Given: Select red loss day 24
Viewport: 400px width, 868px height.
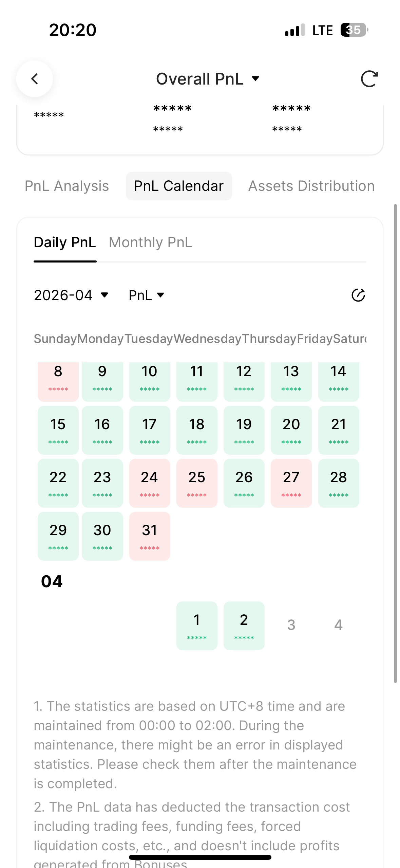Looking at the screenshot, I should click(150, 483).
